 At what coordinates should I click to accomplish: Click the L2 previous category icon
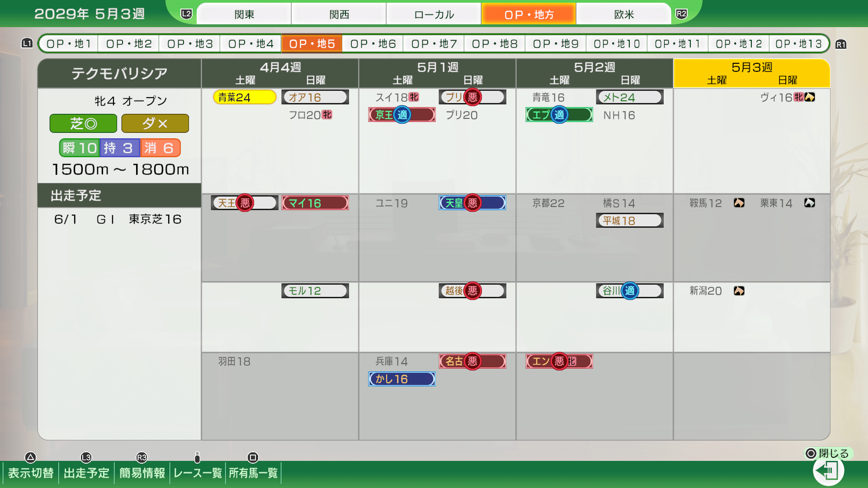(186, 14)
